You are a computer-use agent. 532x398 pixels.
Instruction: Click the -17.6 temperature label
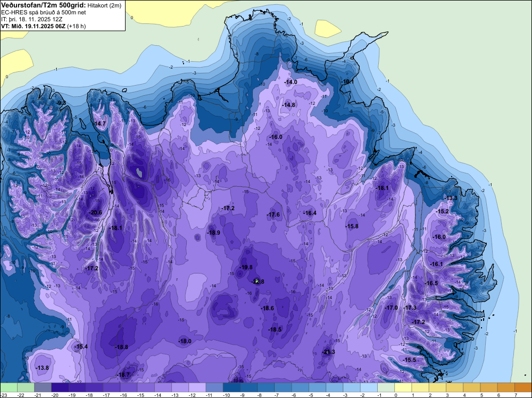coord(273,214)
